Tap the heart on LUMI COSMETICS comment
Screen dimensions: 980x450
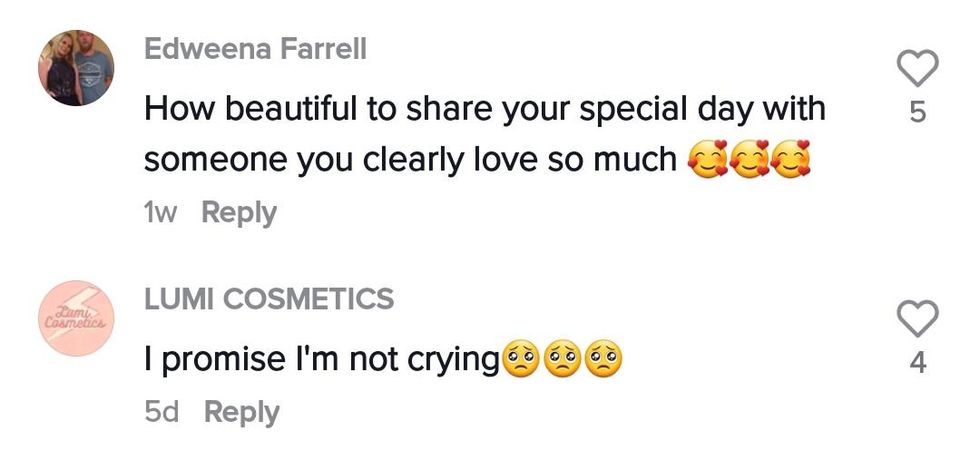pyautogui.click(x=918, y=319)
